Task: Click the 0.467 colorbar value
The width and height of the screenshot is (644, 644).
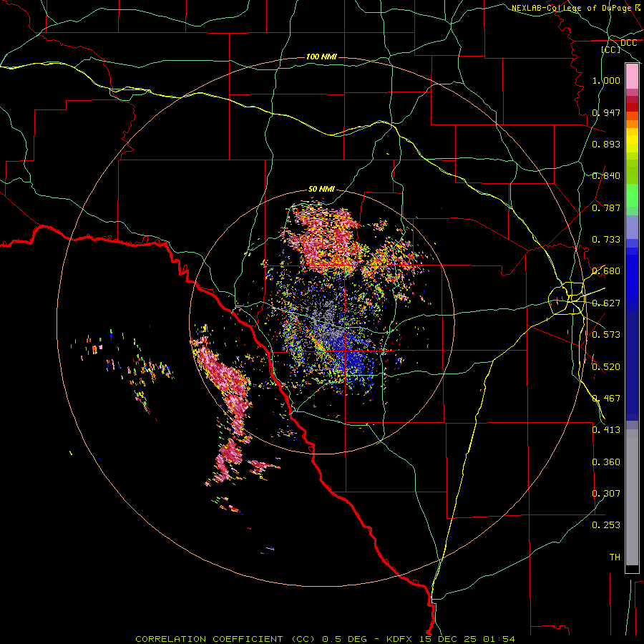Action: [606, 399]
